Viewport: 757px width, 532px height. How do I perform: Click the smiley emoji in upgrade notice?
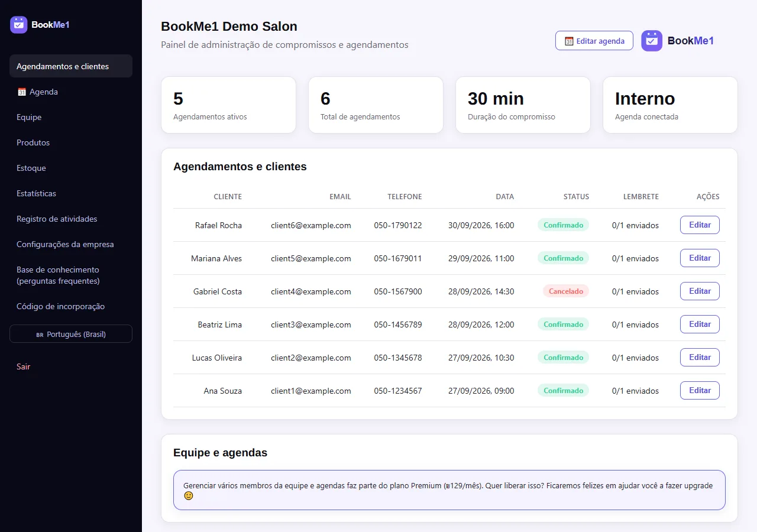pyautogui.click(x=189, y=496)
